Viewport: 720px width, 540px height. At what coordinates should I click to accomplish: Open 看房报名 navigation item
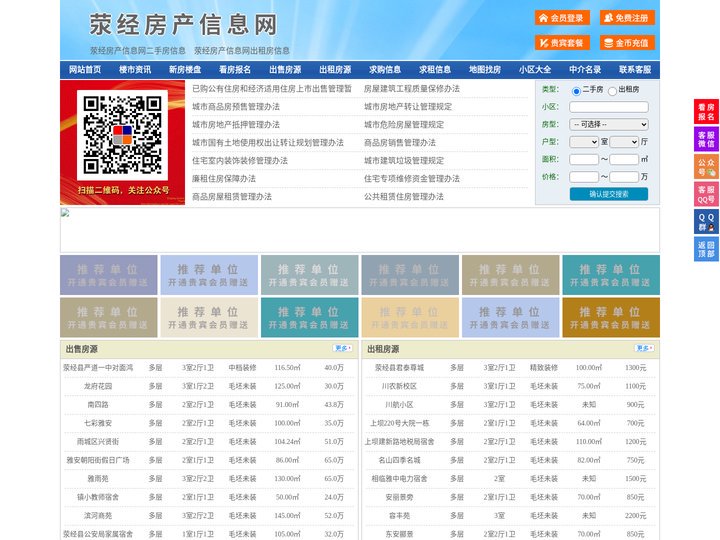(235, 70)
